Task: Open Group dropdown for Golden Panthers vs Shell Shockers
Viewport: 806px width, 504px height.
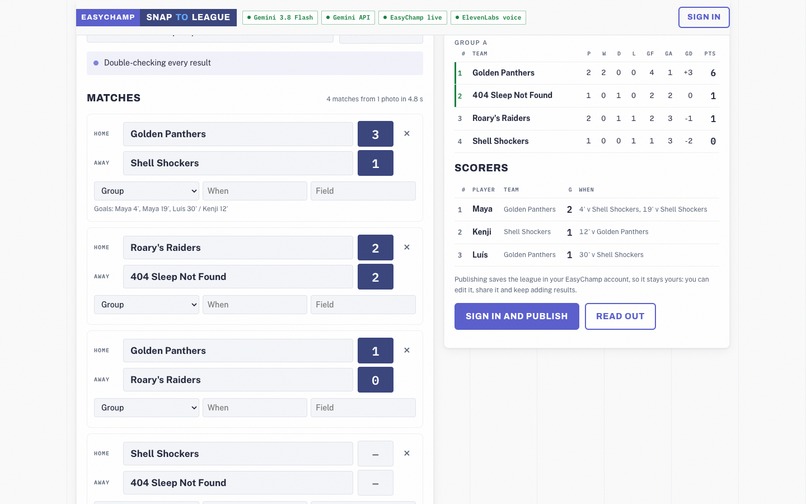Action: (146, 191)
